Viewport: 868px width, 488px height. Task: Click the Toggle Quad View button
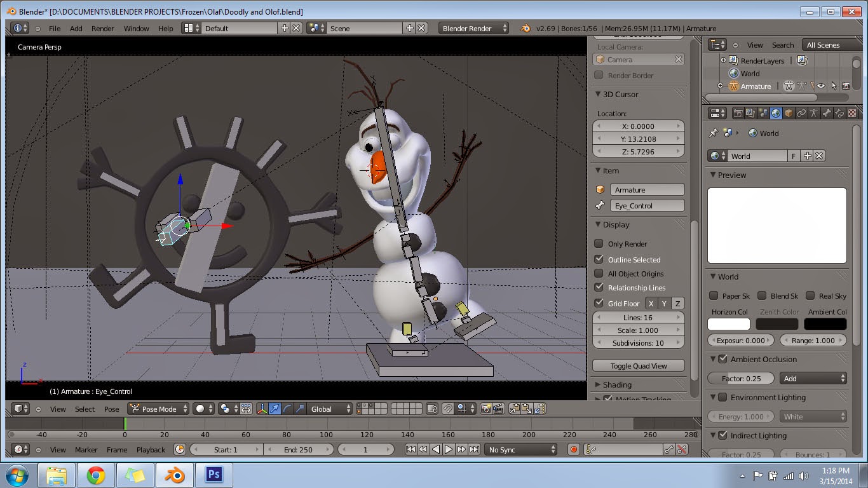(x=639, y=365)
